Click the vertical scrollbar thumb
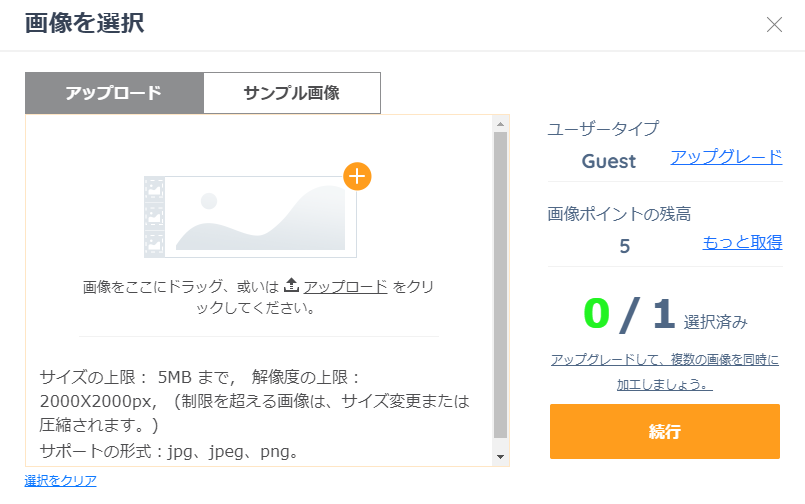This screenshot has height=504, width=805. pos(500,285)
